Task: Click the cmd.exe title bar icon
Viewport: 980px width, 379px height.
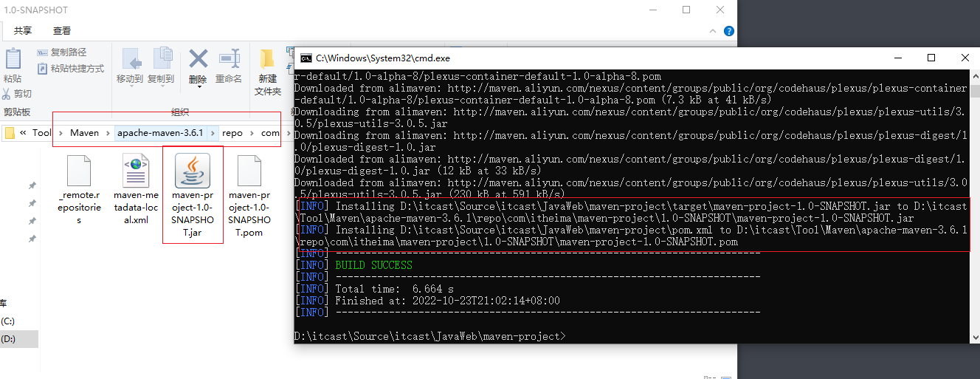Action: coord(306,58)
